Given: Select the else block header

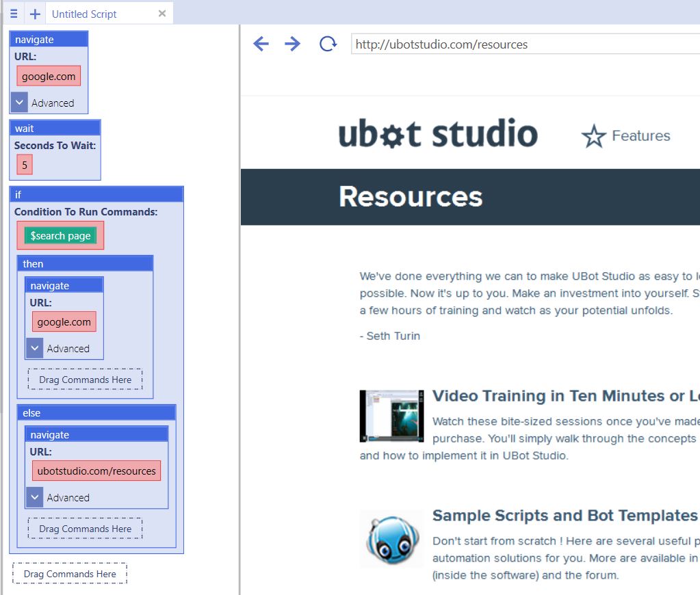Looking at the screenshot, I should pos(96,412).
